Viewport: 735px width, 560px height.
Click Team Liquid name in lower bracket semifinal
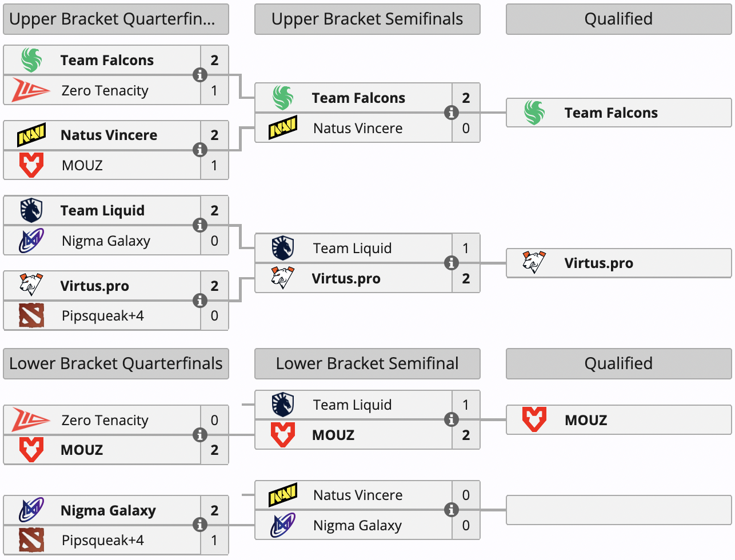352,405
